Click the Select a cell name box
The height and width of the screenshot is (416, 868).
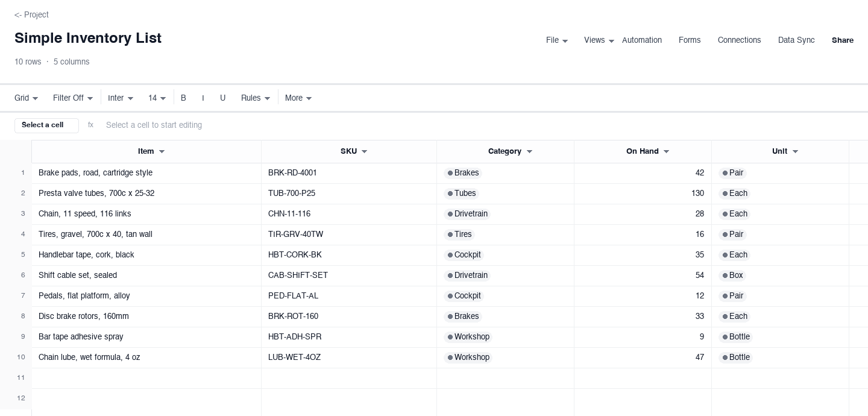(46, 125)
